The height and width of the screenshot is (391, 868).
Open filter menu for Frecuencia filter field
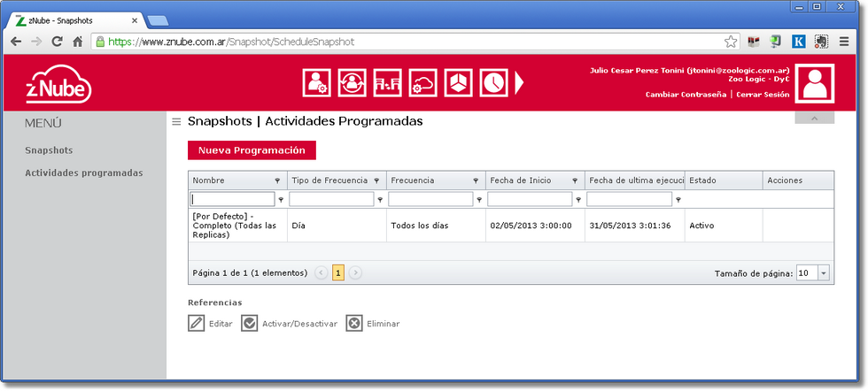tap(479, 200)
